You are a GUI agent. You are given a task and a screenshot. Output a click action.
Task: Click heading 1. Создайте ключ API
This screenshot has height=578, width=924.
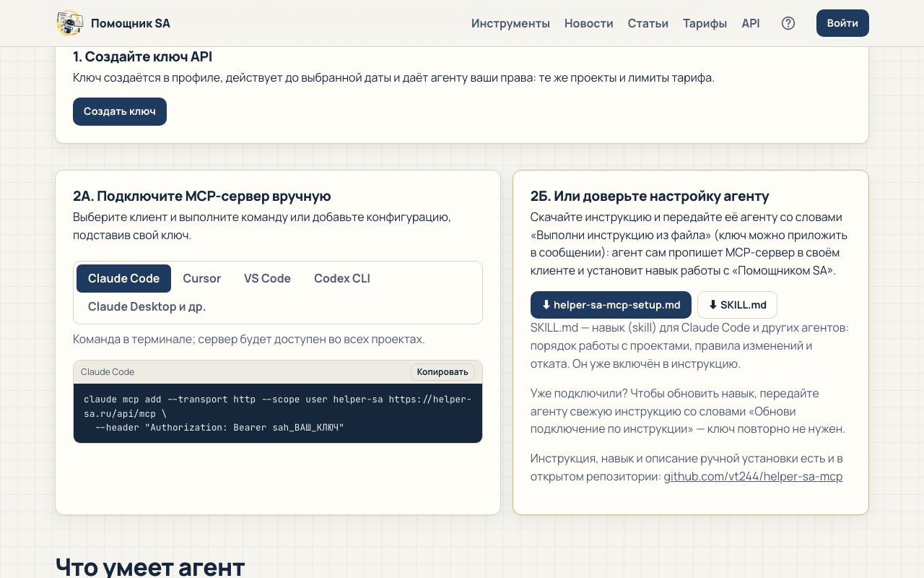[142, 56]
